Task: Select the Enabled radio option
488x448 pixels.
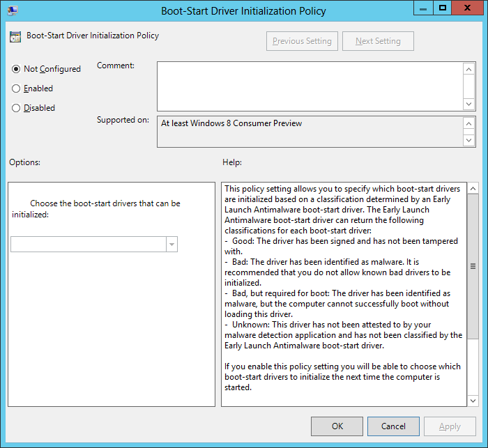Action: tap(16, 88)
